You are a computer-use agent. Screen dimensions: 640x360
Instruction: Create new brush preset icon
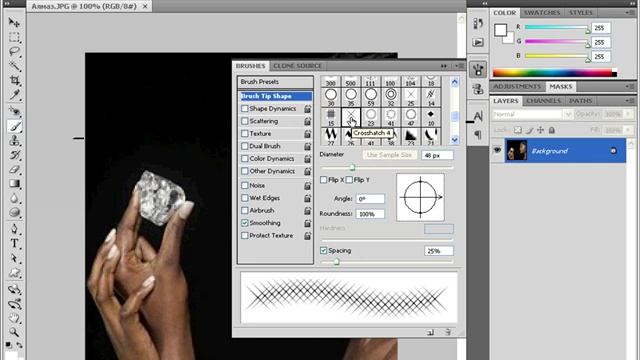430,332
